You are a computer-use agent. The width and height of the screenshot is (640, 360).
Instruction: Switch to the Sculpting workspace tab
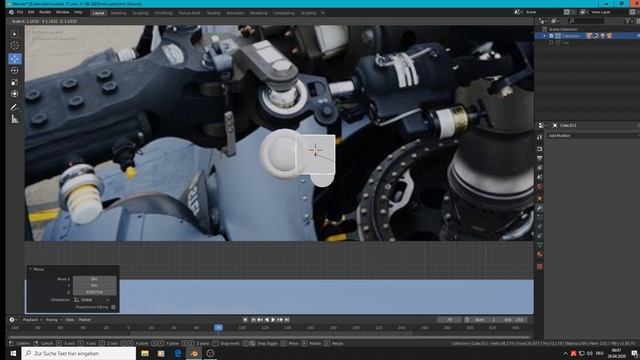[140, 13]
